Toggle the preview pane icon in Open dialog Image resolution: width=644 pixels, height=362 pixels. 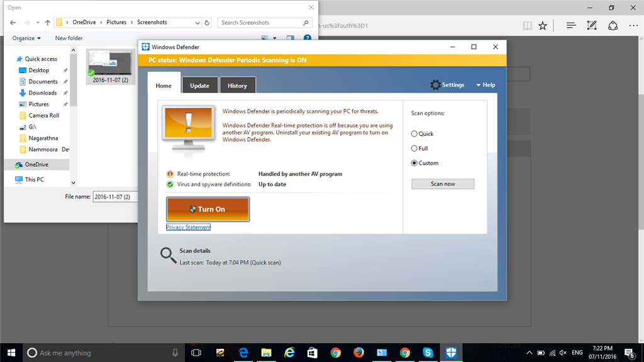coord(291,38)
